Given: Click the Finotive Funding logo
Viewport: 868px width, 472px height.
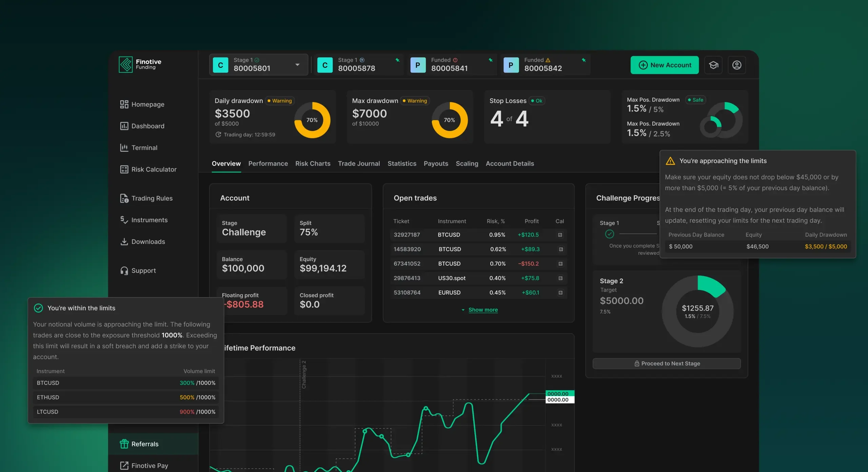Looking at the screenshot, I should [x=140, y=64].
